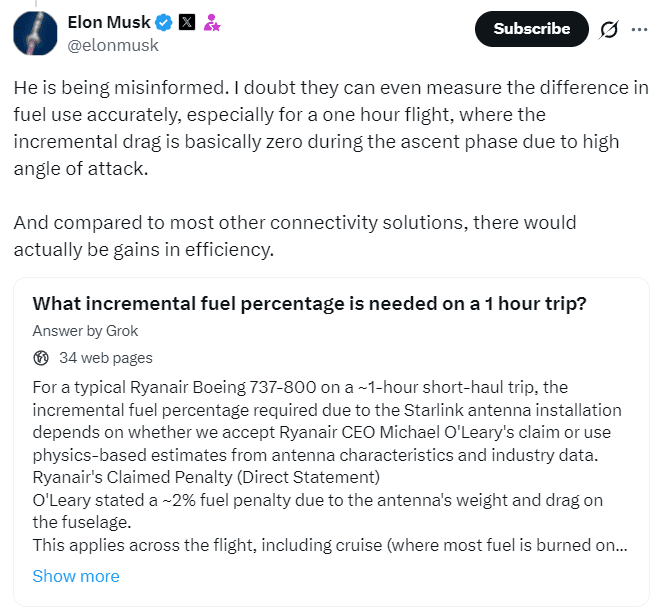
Task: Open the "34 web pages" sources
Action: point(105,357)
